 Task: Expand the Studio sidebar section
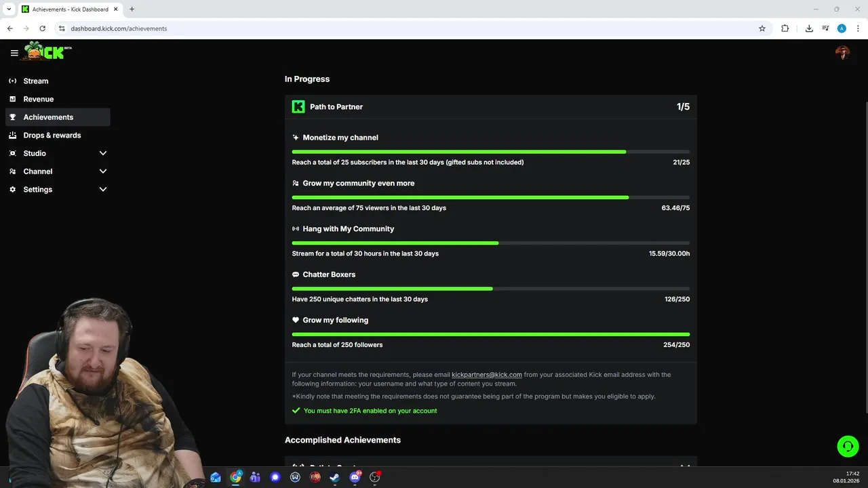[x=58, y=153]
